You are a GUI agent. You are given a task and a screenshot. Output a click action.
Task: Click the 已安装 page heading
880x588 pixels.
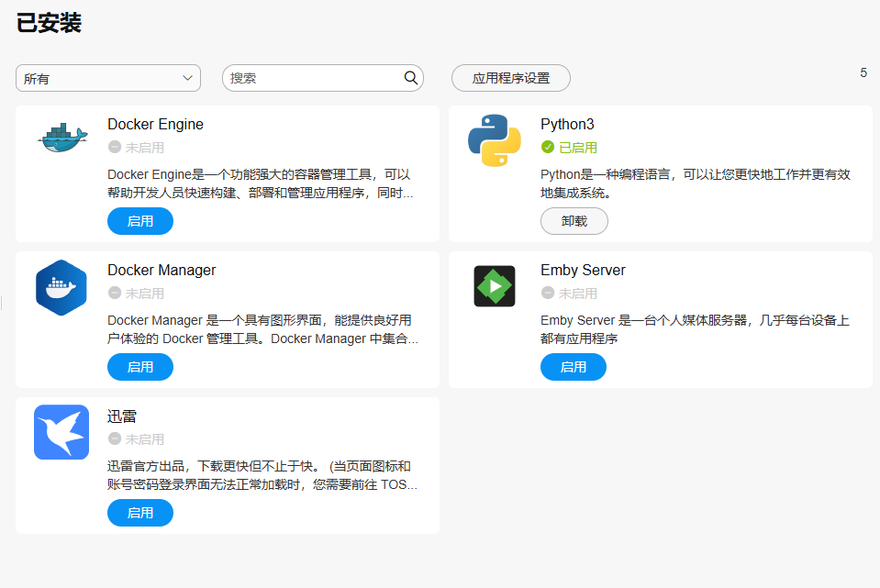(x=50, y=23)
